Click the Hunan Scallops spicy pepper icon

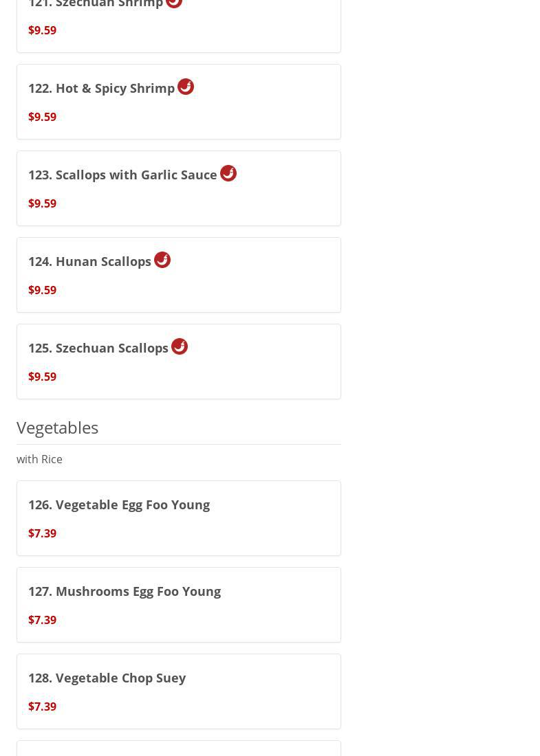pyautogui.click(x=162, y=260)
